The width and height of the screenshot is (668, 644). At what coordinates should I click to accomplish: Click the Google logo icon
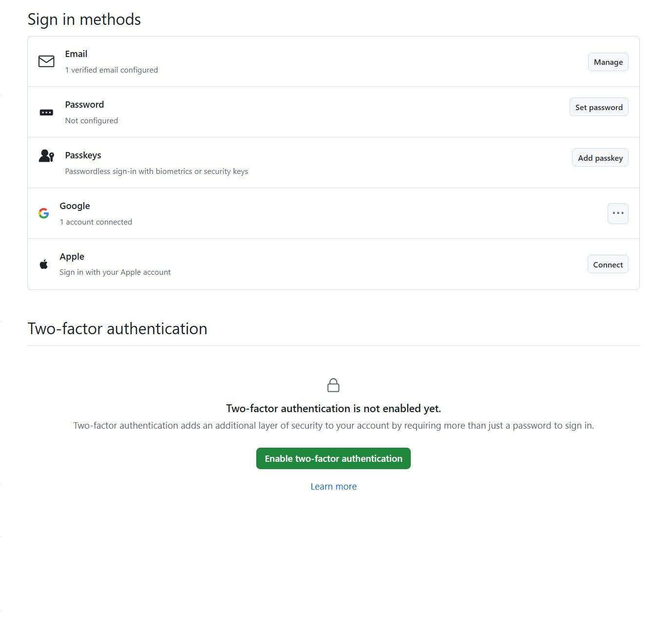[44, 213]
